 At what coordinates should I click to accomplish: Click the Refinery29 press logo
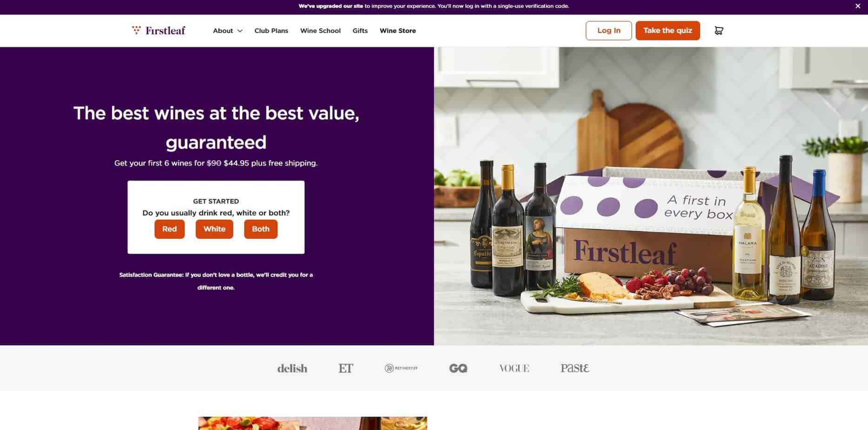(401, 368)
